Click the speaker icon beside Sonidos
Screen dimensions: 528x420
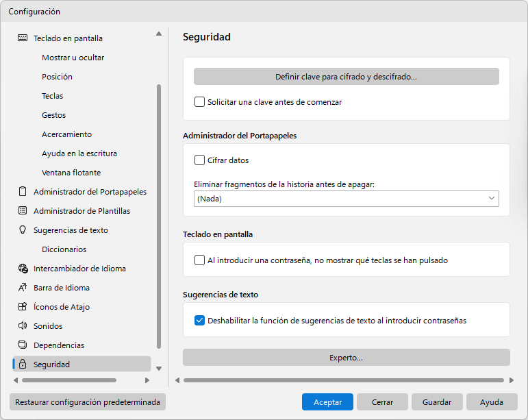[23, 325]
